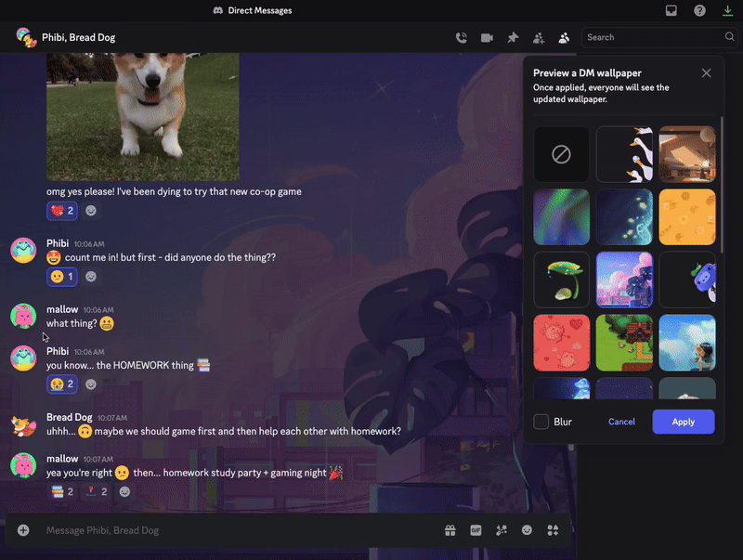This screenshot has width=743, height=560.
Task: Start a video call
Action: point(487,38)
